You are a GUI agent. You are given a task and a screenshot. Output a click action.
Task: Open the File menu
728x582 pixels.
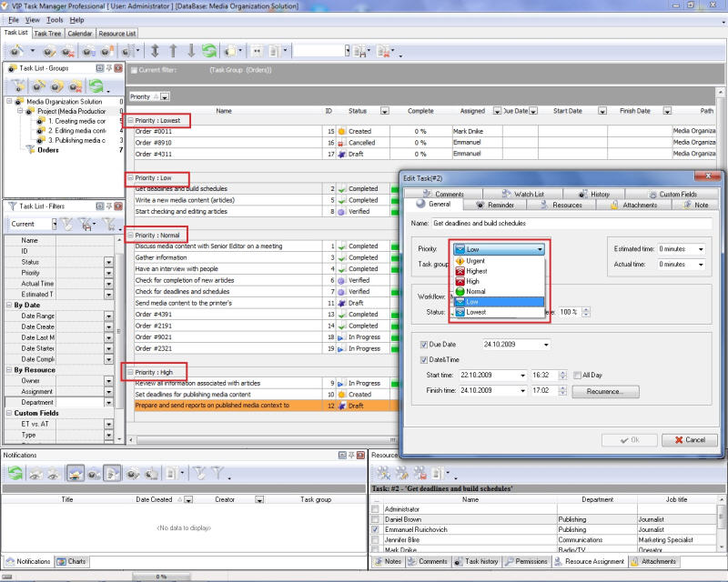click(x=14, y=20)
